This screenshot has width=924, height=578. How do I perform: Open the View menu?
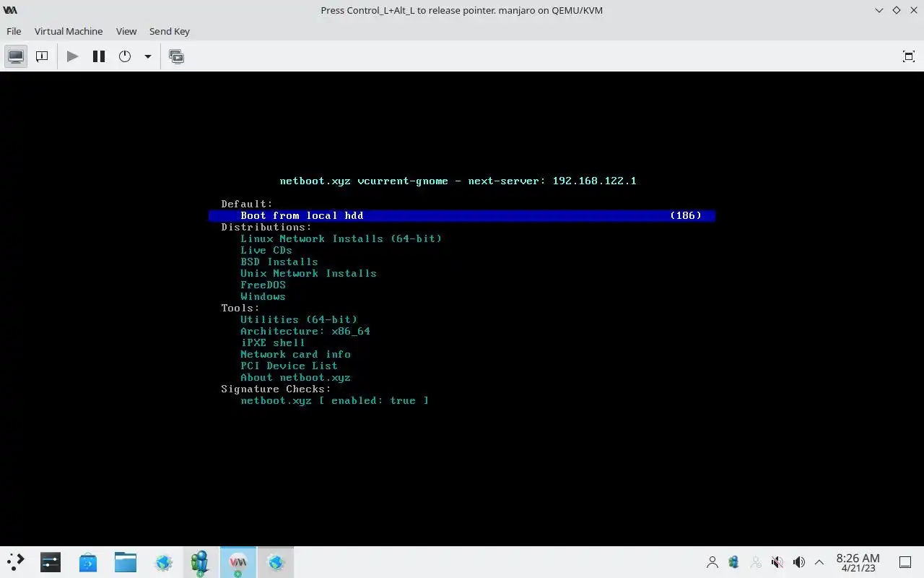(x=126, y=31)
